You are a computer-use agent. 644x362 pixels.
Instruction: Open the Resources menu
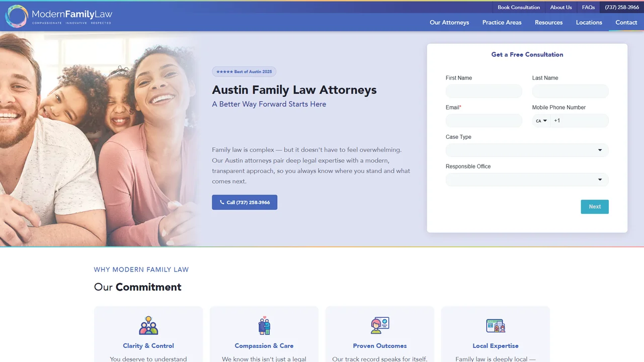548,23
